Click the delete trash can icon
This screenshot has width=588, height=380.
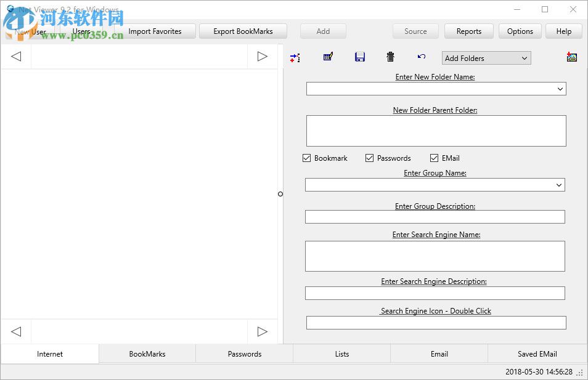390,57
